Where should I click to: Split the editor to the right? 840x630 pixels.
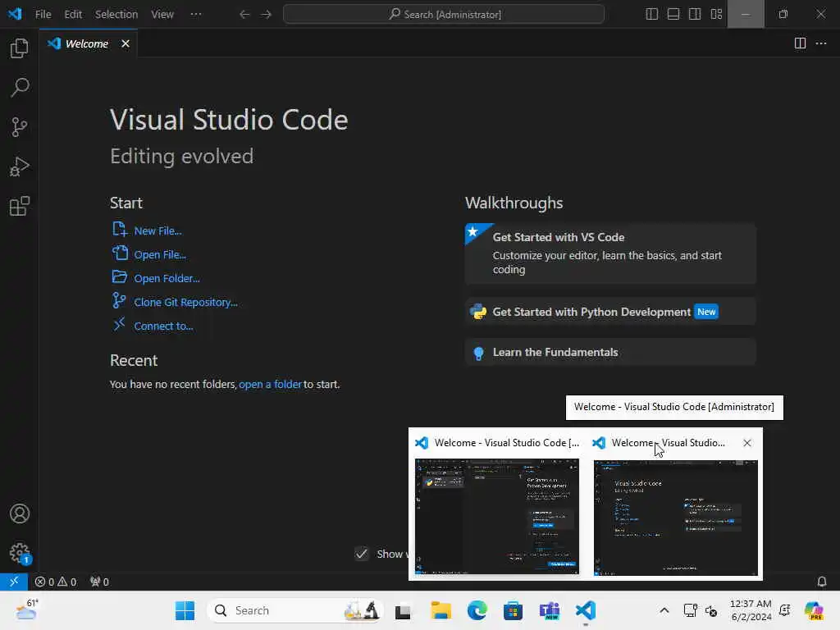[x=800, y=43]
